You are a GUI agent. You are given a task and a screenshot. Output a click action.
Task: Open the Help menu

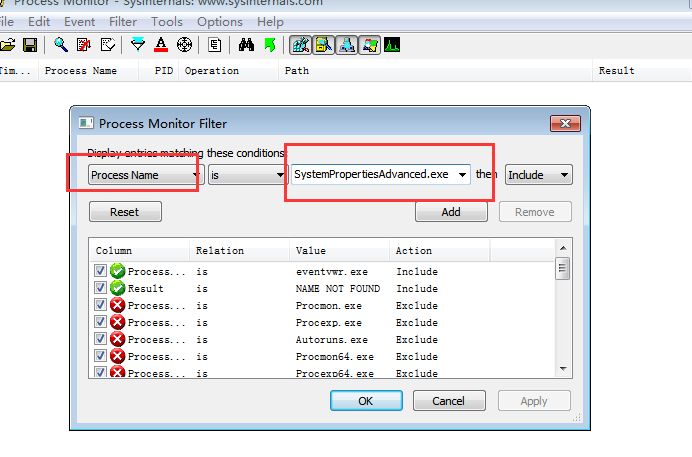[270, 22]
